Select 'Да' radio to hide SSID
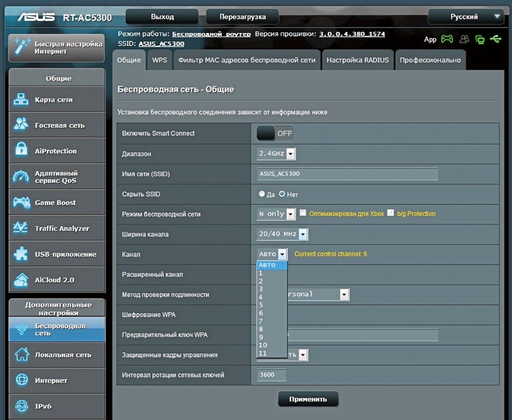Viewport: 512px width, 420px height. pyautogui.click(x=262, y=194)
